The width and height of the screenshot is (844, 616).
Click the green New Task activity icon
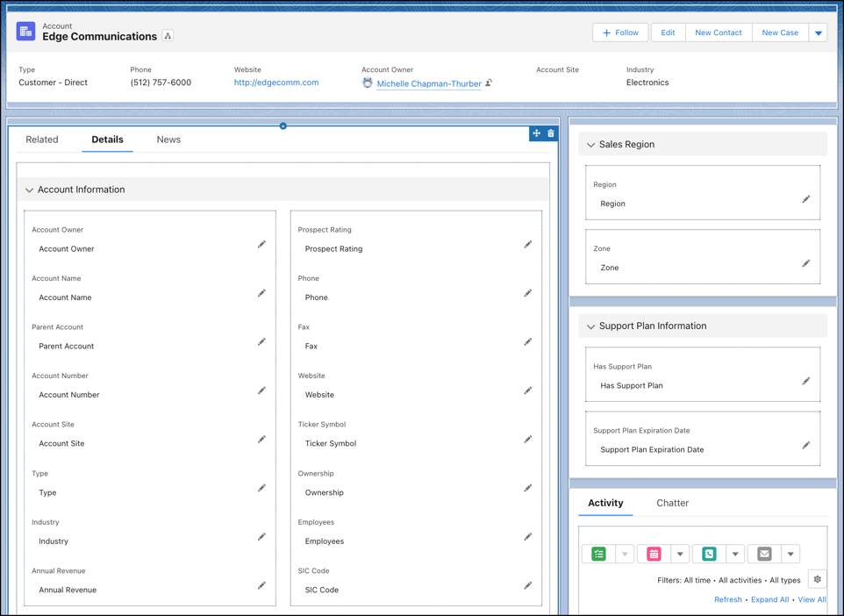(x=598, y=554)
